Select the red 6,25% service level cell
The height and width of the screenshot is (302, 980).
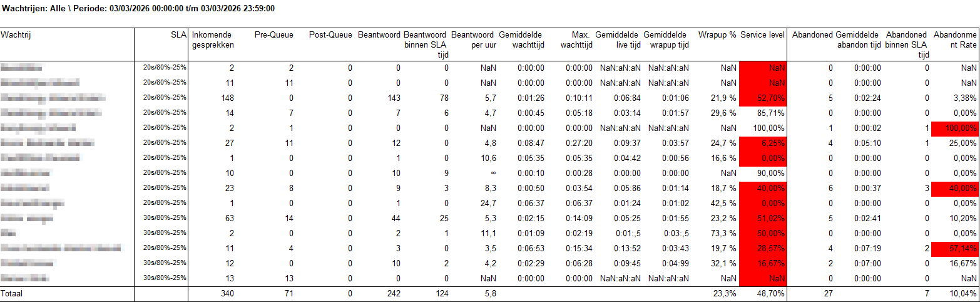pos(763,143)
